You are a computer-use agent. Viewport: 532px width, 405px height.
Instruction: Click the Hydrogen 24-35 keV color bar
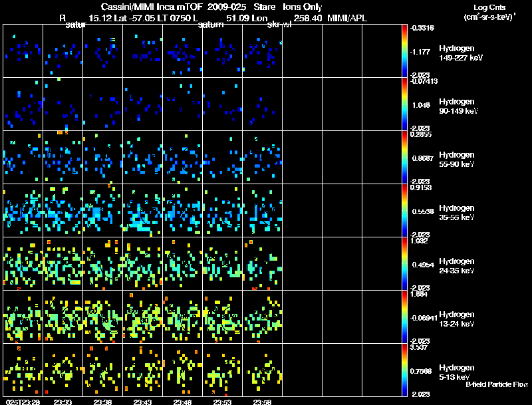404,264
